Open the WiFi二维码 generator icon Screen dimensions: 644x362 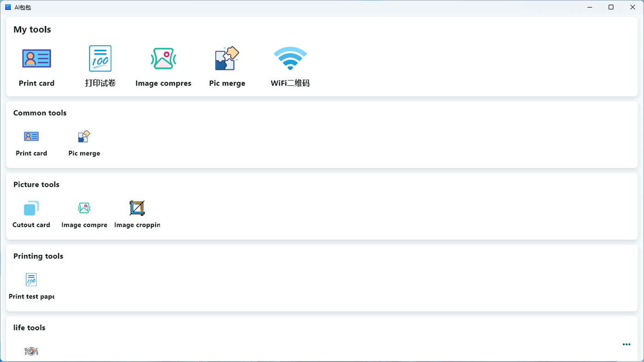click(290, 58)
